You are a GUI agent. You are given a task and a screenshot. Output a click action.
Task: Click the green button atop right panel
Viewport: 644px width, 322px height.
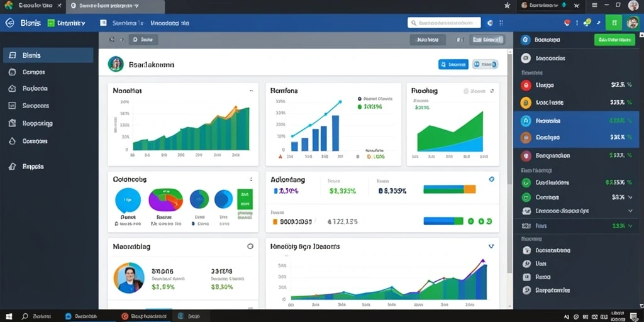pyautogui.click(x=614, y=40)
